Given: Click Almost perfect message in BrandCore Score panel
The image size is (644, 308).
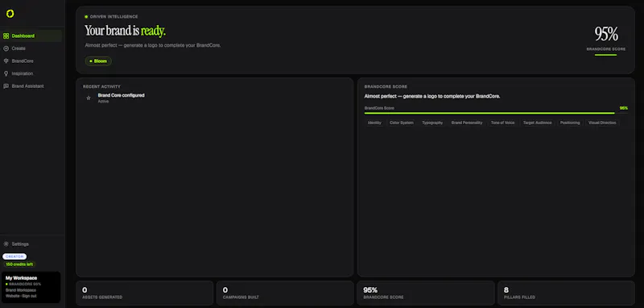Looking at the screenshot, I should click(432, 96).
